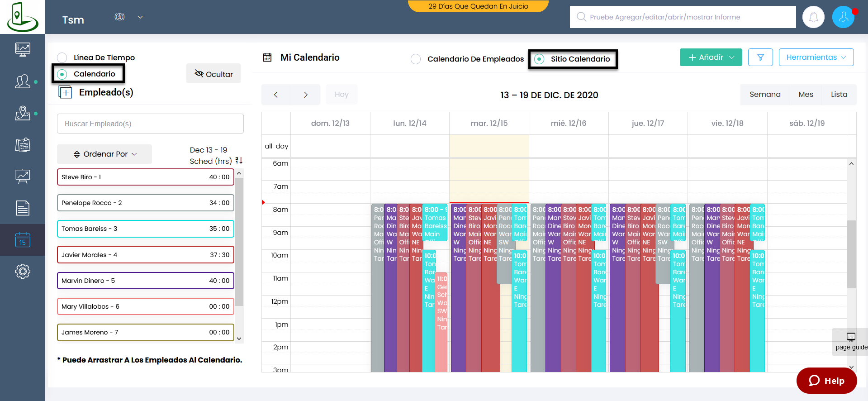Select Calendario De Empleados radio option
868x401 pixels.
pyautogui.click(x=416, y=59)
